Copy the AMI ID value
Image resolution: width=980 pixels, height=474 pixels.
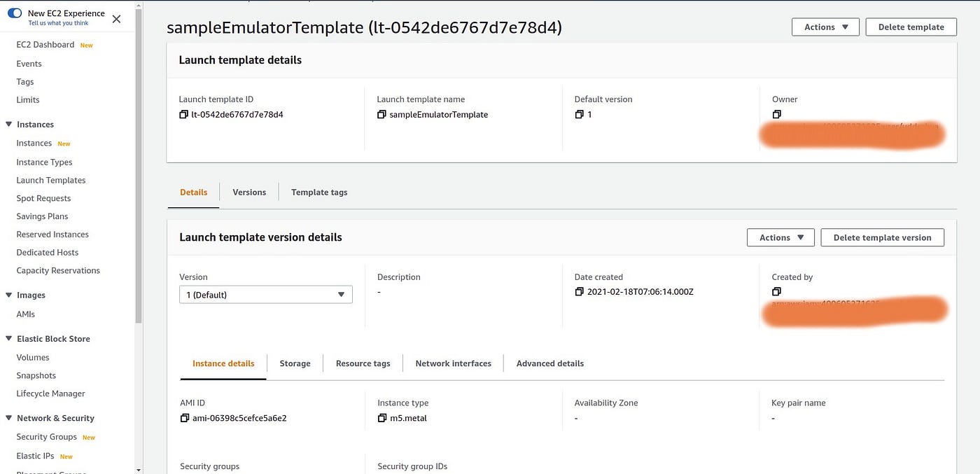point(185,417)
